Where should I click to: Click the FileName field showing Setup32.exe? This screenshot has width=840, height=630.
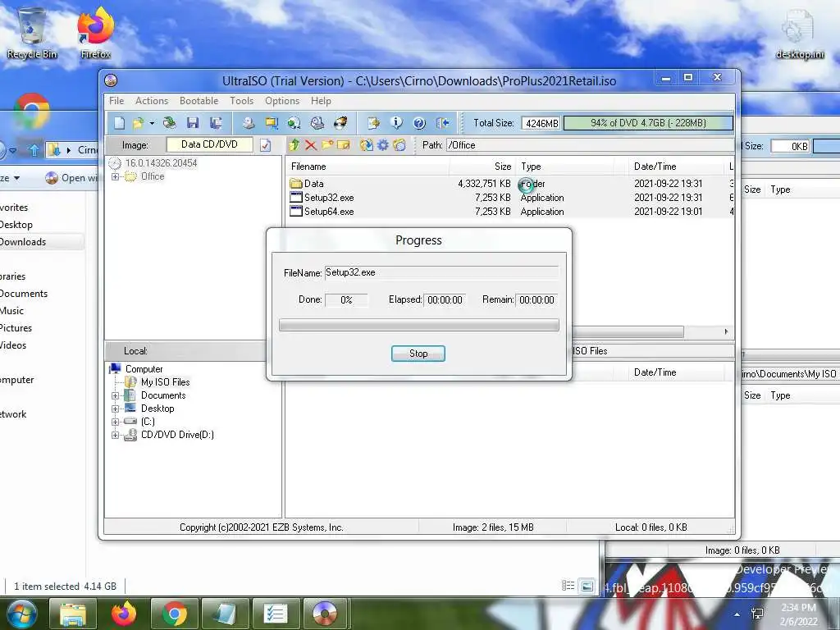(x=441, y=272)
